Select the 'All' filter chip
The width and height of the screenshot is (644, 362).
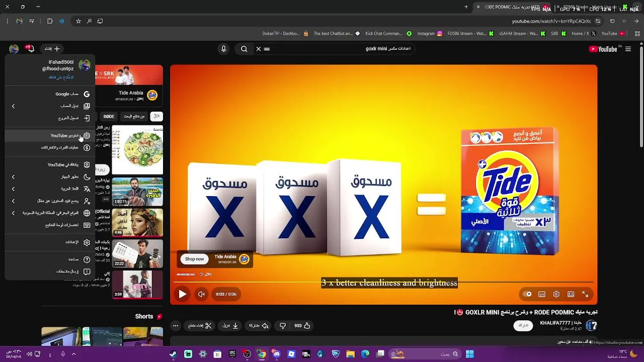(156, 116)
